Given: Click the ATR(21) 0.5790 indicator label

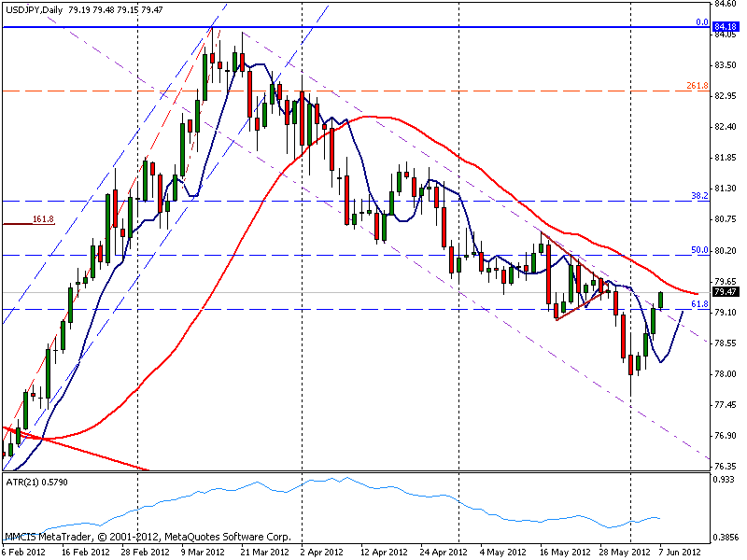Looking at the screenshot, I should tap(37, 482).
